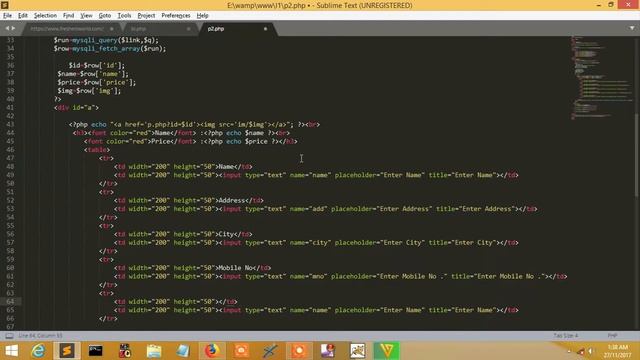Click the crossed-tools taskbar icon
Image resolution: width=640 pixels, height=360 pixels.
tap(270, 351)
